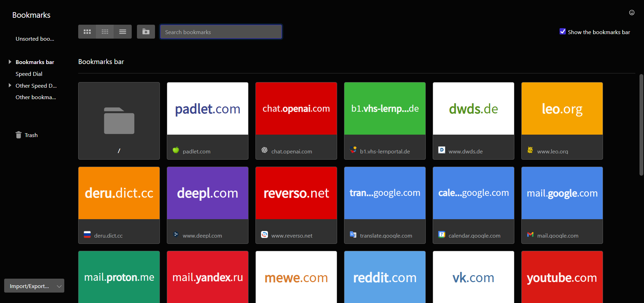Click the Gmail favicon on mail.google.com
Screen dimensions: 644x303
click(x=530, y=235)
